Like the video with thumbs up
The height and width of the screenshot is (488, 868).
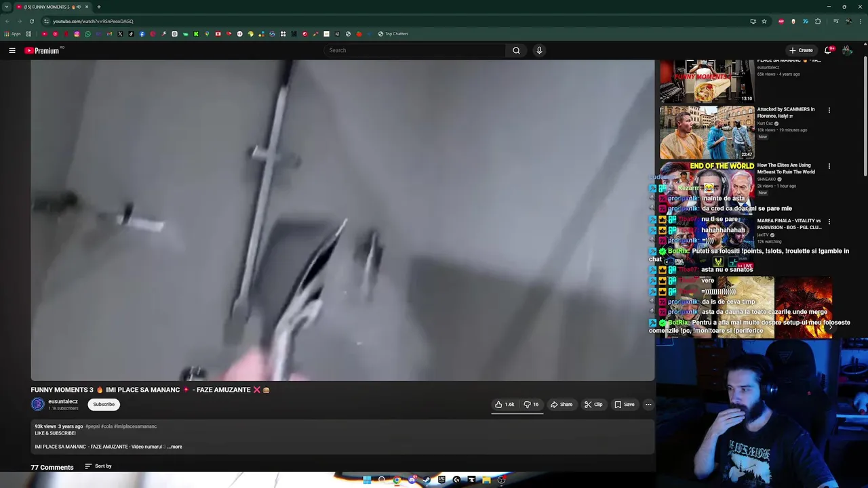click(x=505, y=405)
